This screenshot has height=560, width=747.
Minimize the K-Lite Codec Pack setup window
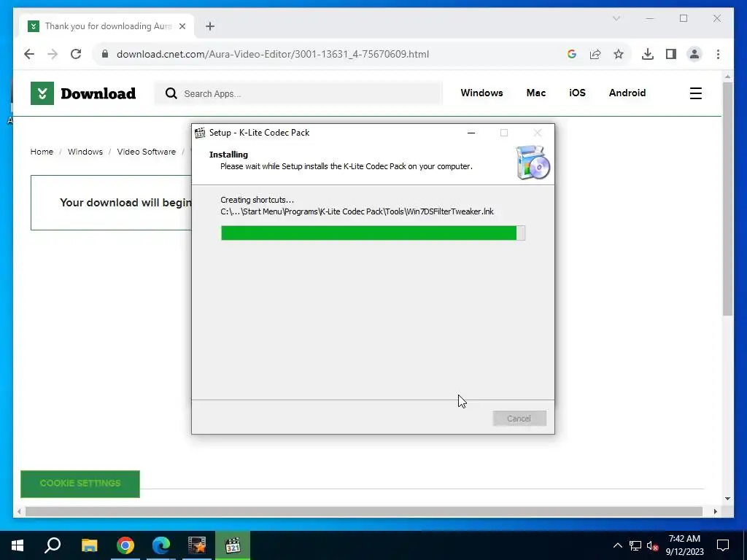[471, 133]
